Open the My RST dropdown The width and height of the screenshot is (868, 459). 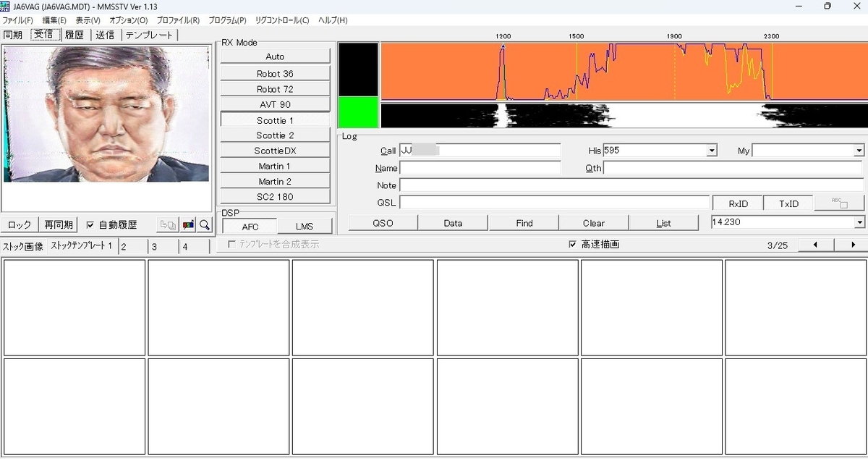tap(859, 151)
